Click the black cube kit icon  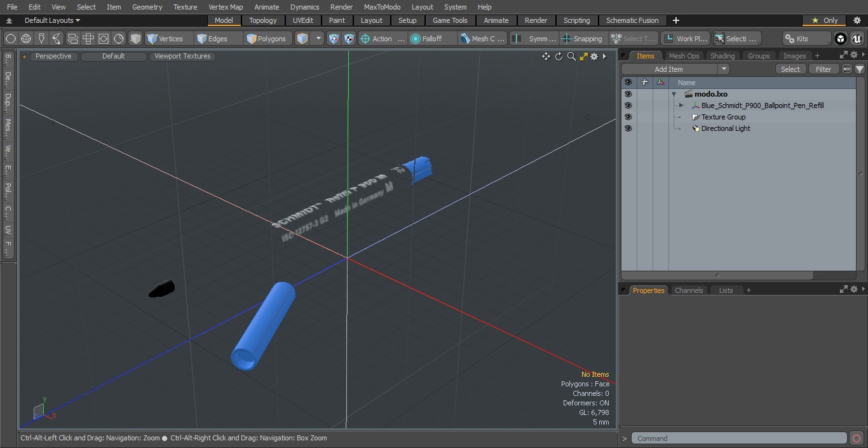(841, 39)
